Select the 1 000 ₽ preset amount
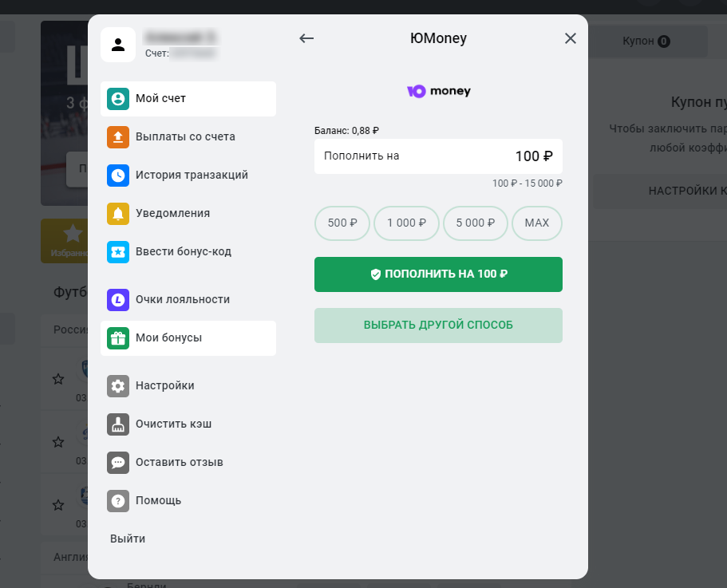The height and width of the screenshot is (588, 727). point(406,223)
